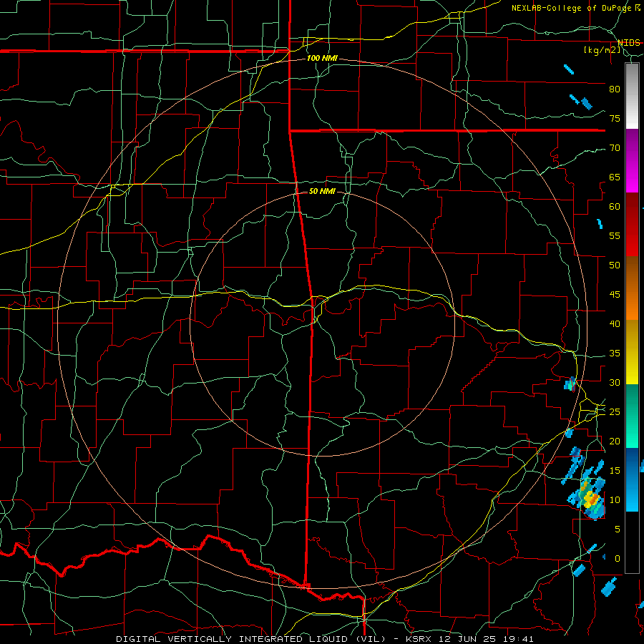
Task: Click the 75 value on the scale
Action: [615, 118]
